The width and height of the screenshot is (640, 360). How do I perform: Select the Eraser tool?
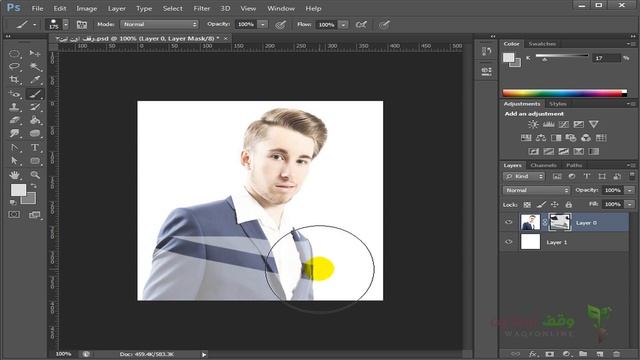click(x=14, y=120)
